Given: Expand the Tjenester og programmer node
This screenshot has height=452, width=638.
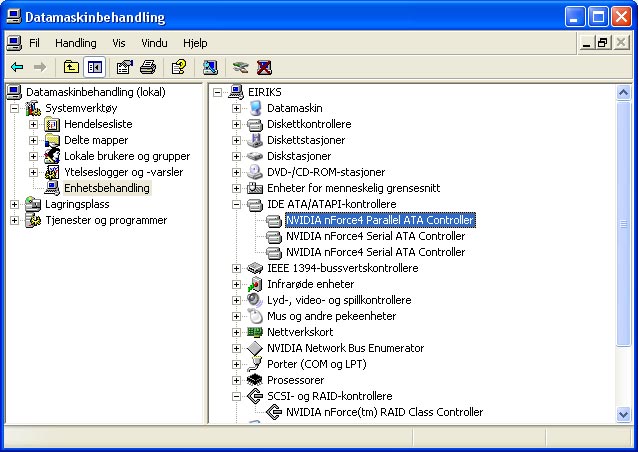Looking at the screenshot, I should tap(14, 220).
